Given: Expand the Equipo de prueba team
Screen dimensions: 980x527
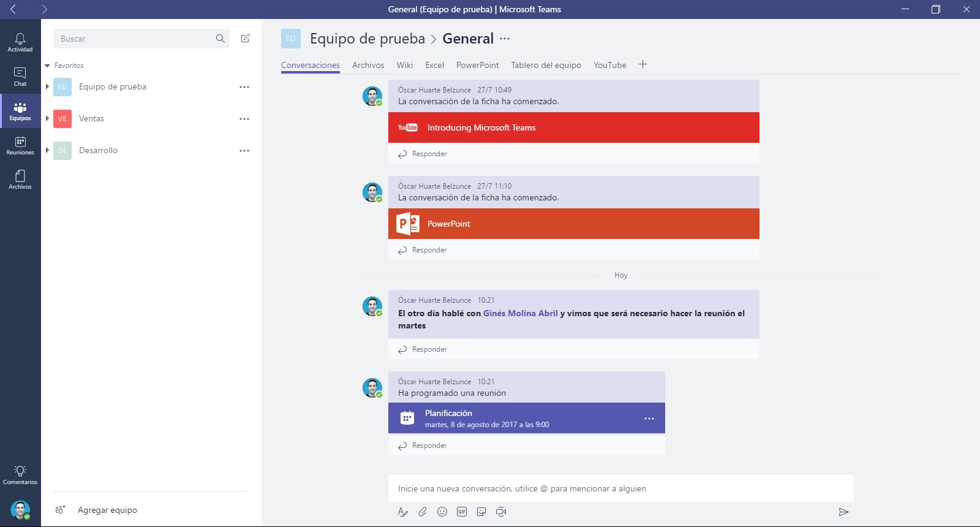Looking at the screenshot, I should [47, 86].
